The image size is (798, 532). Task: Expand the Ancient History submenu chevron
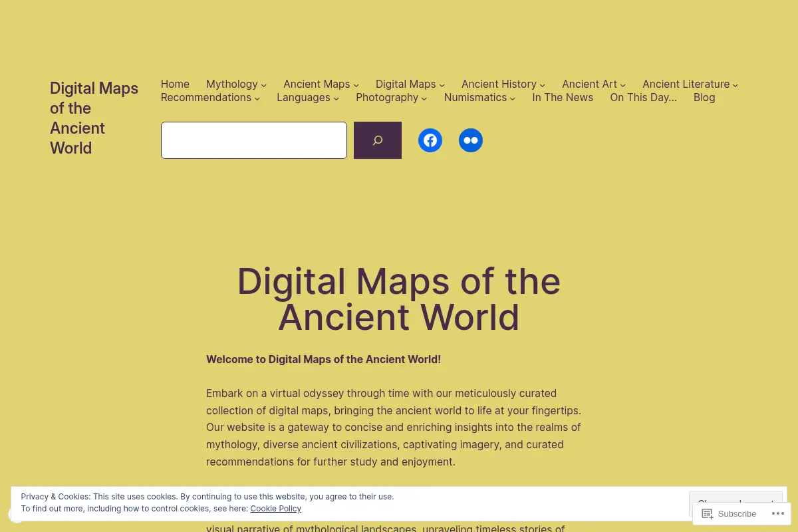point(542,85)
